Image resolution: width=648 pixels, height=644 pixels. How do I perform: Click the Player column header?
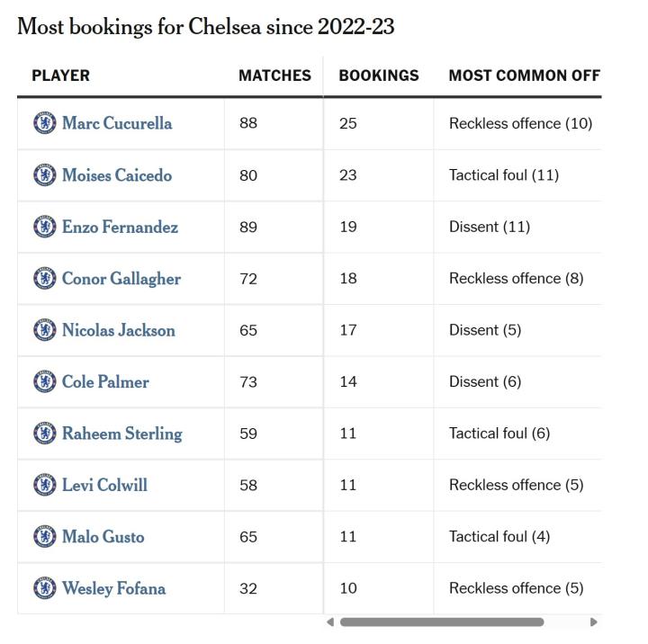pos(61,76)
